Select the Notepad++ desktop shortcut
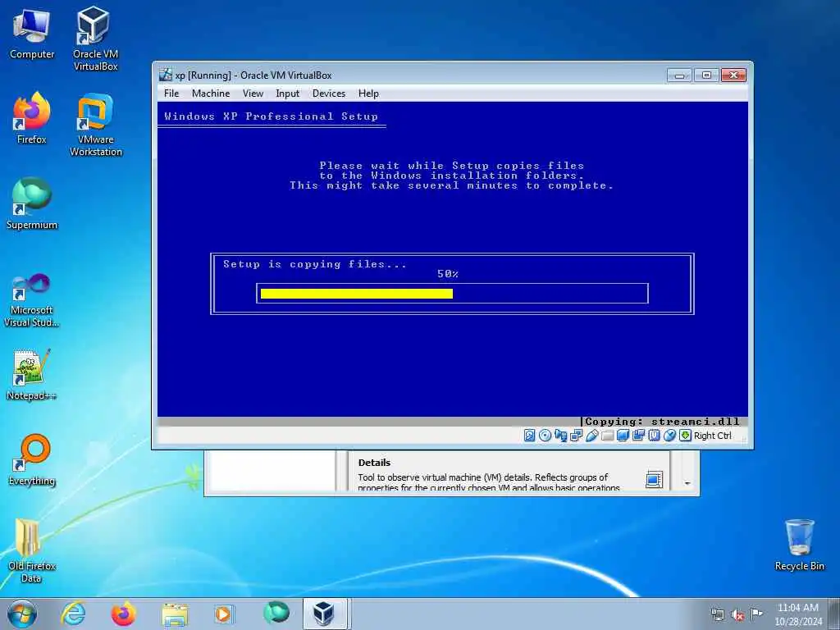Image resolution: width=840 pixels, height=630 pixels. tap(32, 374)
